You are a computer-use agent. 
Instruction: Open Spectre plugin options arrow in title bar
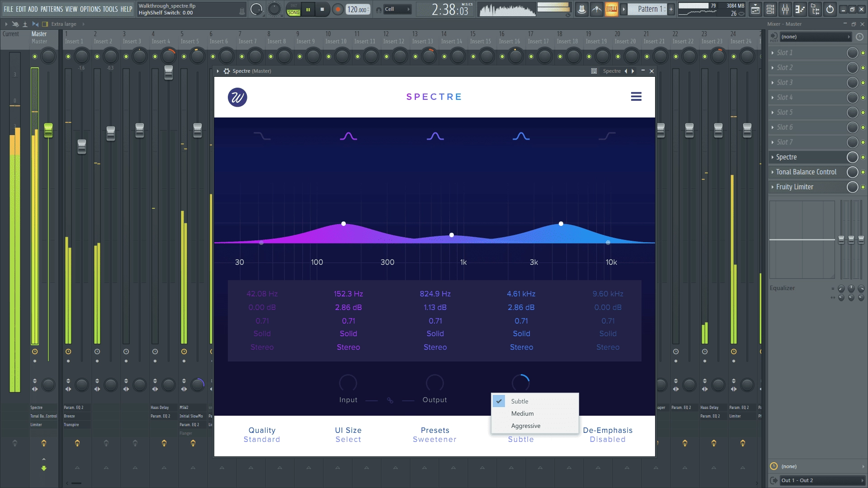tap(218, 71)
